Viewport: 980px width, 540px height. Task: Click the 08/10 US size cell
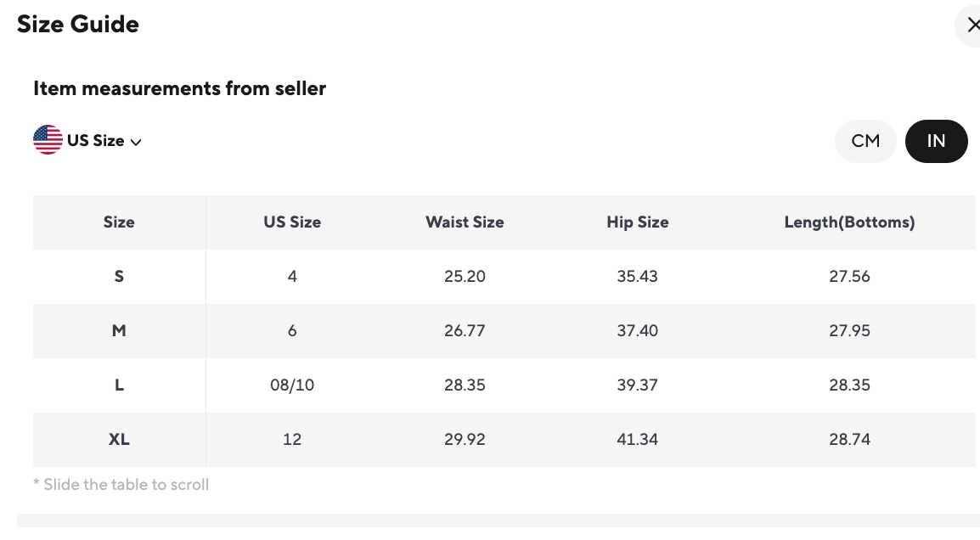tap(292, 385)
